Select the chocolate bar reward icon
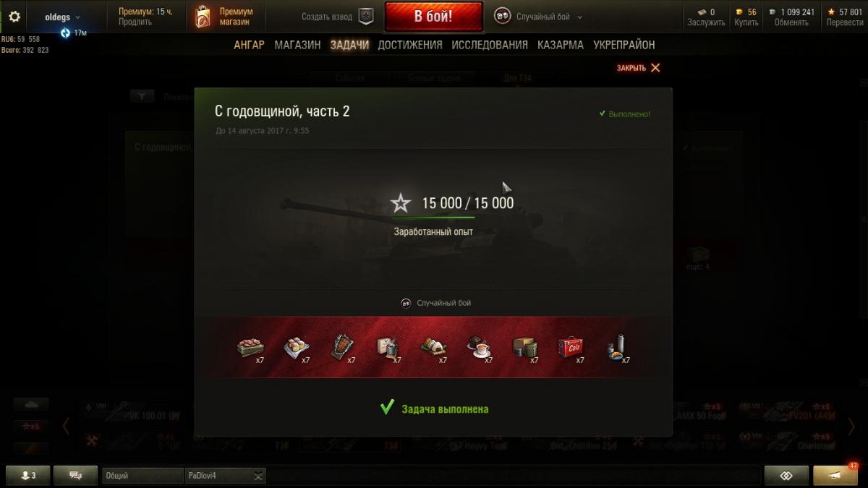 point(342,346)
